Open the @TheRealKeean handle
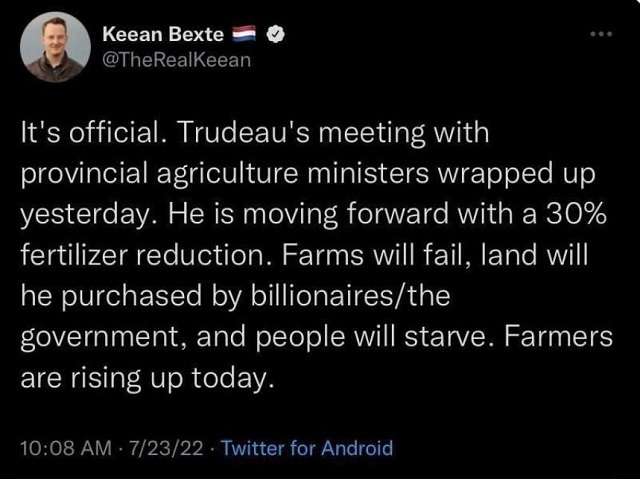Viewport: 640px width, 479px height. point(176,60)
